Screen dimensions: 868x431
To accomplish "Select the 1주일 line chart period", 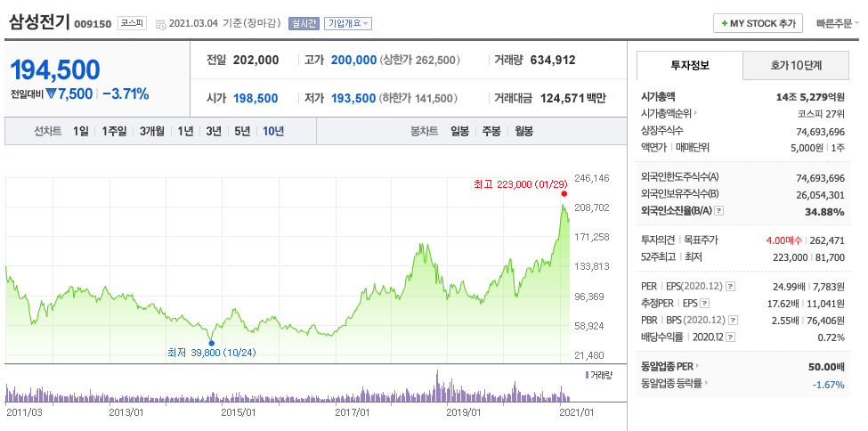I will tap(114, 131).
